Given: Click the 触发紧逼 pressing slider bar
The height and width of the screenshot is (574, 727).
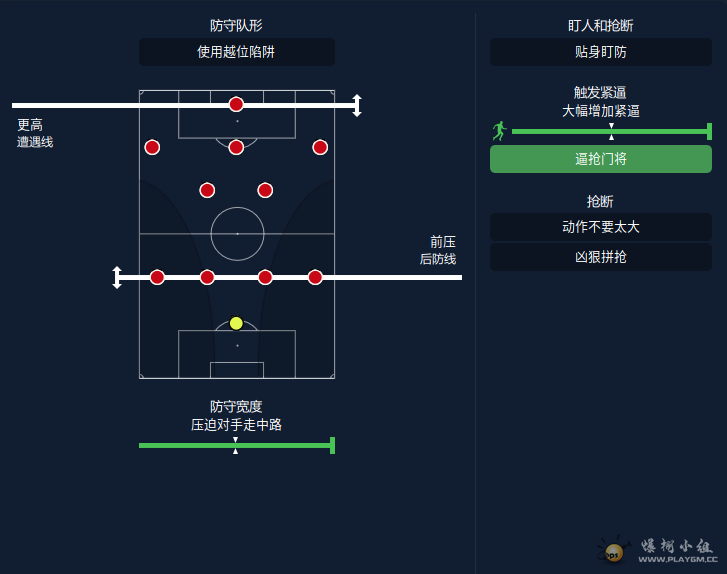Looking at the screenshot, I should pyautogui.click(x=611, y=132).
